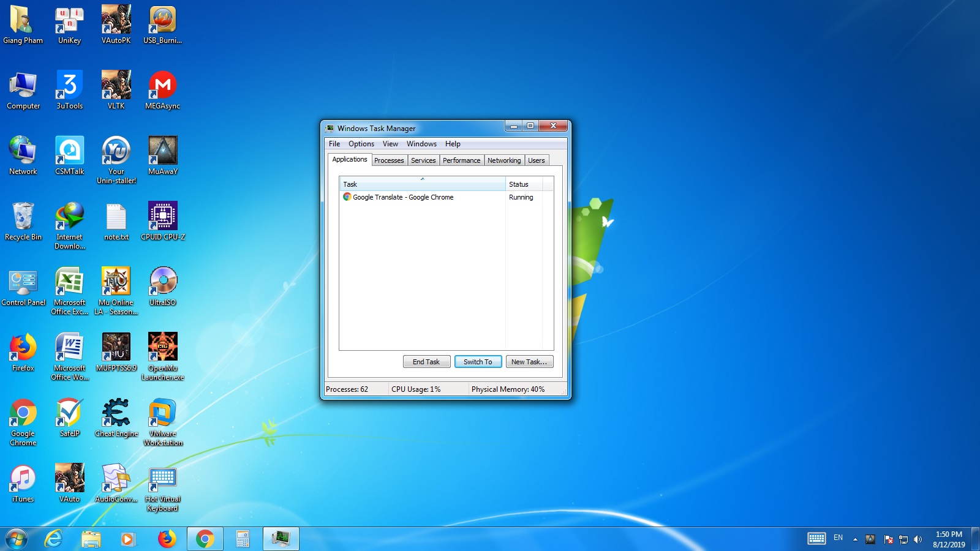
Task: Switch to the Performance tab
Action: tap(461, 160)
